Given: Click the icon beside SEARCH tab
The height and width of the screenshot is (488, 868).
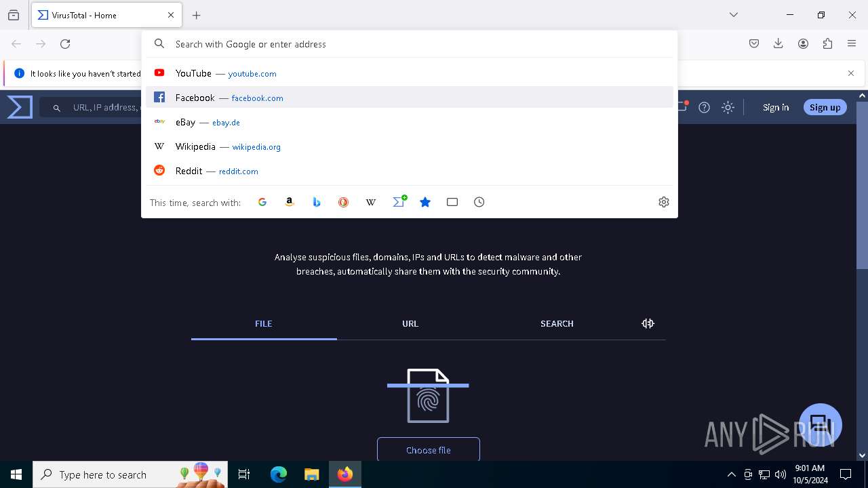Looking at the screenshot, I should pos(648,324).
